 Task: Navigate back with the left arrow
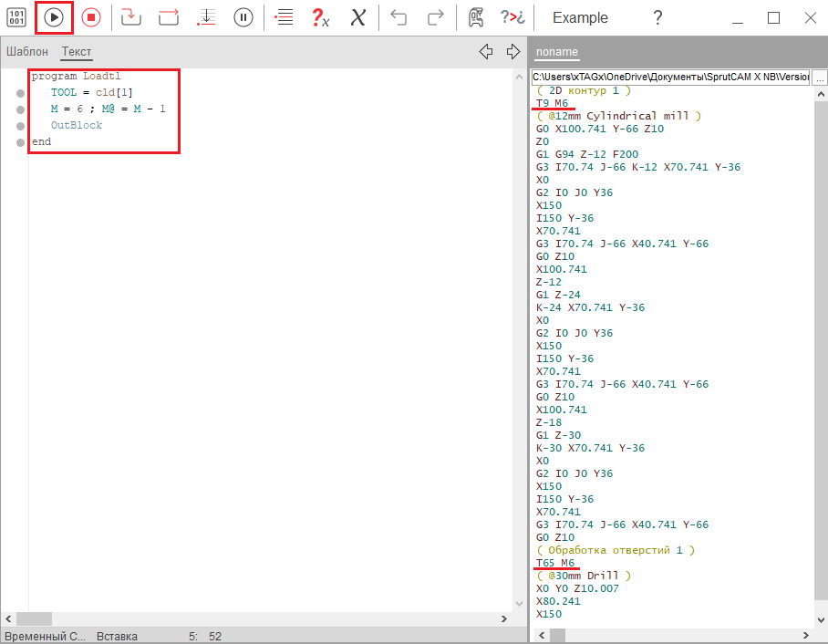click(486, 52)
